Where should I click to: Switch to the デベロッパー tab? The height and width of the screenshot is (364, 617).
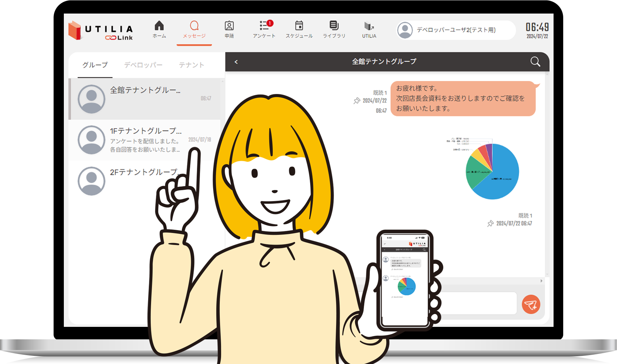143,65
